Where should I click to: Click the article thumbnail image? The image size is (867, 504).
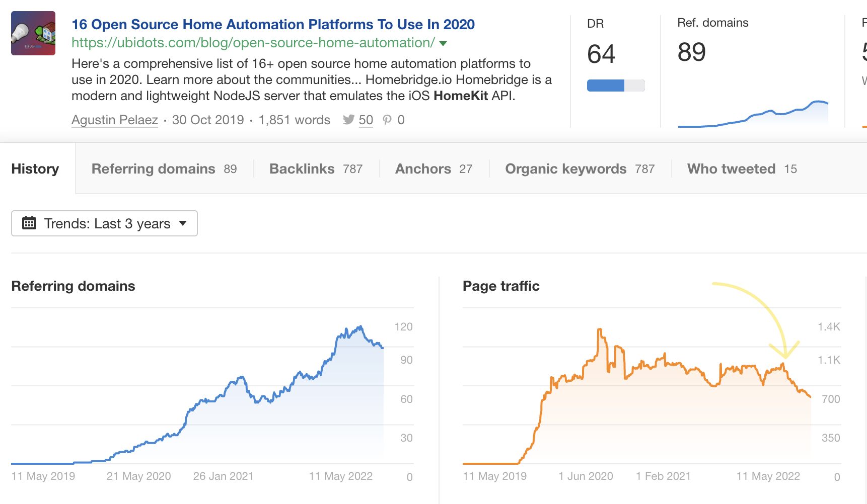point(33,33)
